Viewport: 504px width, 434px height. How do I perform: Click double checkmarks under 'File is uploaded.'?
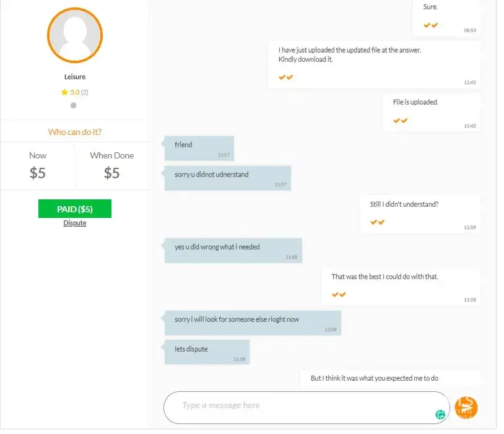click(x=400, y=121)
